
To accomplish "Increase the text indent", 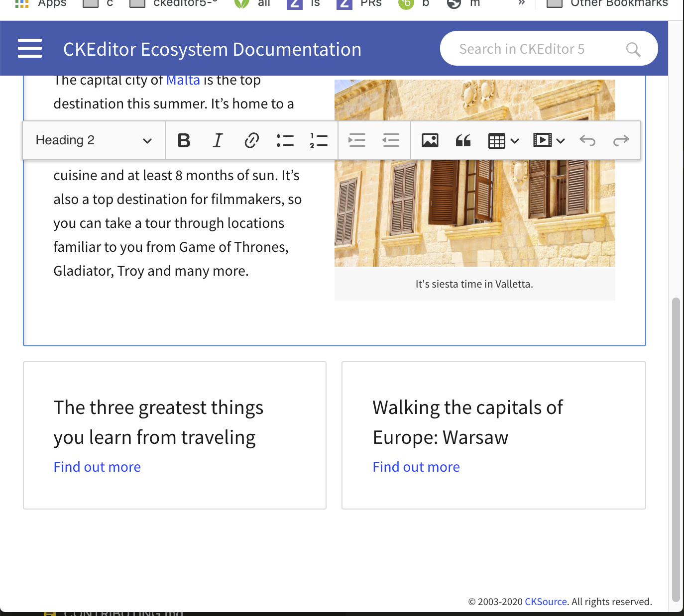I will pyautogui.click(x=357, y=140).
